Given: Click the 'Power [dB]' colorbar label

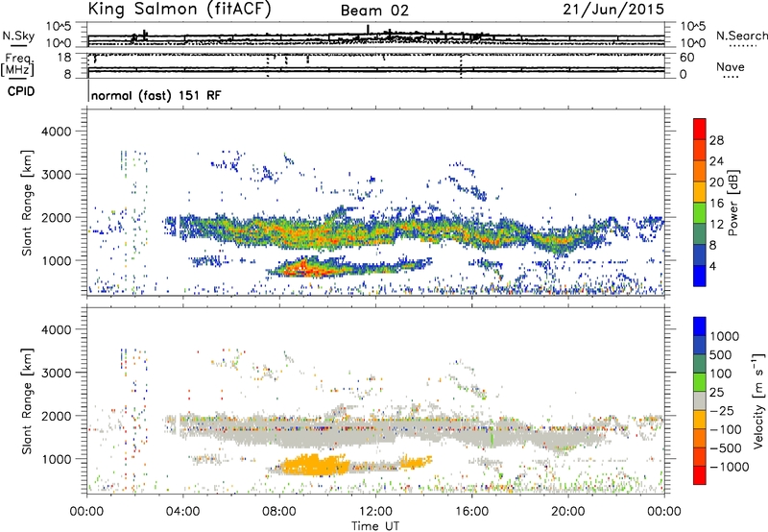Looking at the screenshot, I should tap(732, 203).
